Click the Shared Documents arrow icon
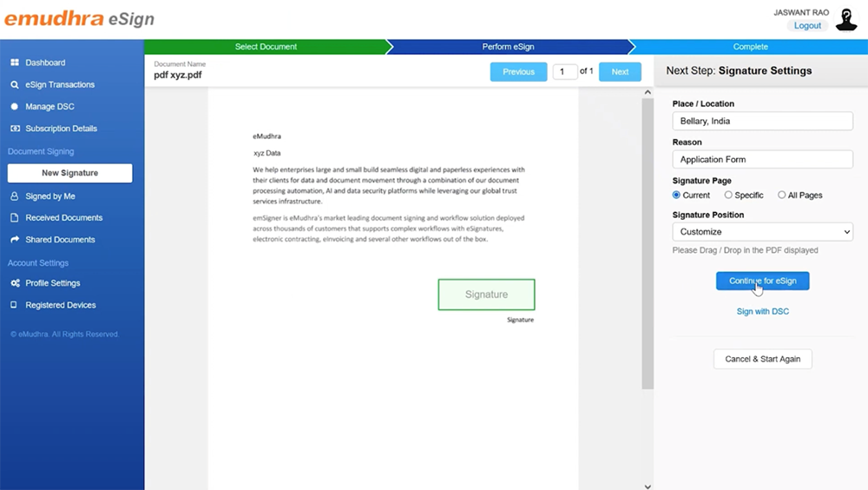This screenshot has height=490, width=868. 15,240
